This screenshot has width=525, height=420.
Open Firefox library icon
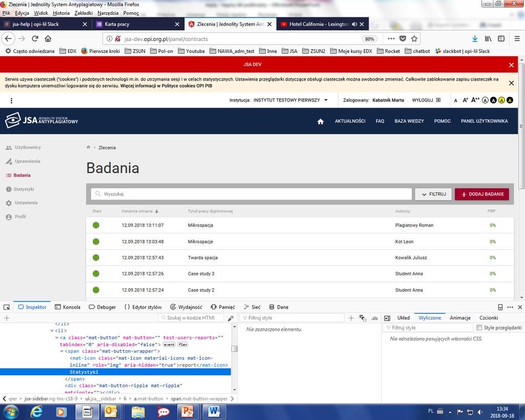pos(488,39)
